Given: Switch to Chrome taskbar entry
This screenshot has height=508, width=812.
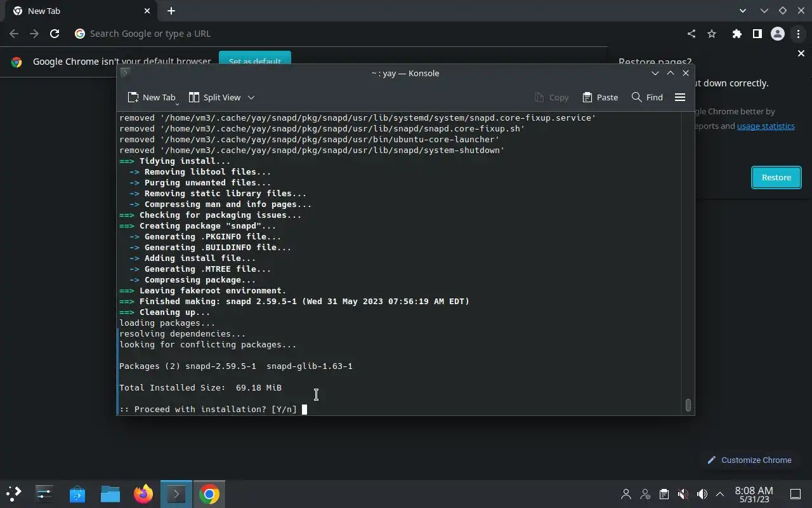Looking at the screenshot, I should (209, 493).
